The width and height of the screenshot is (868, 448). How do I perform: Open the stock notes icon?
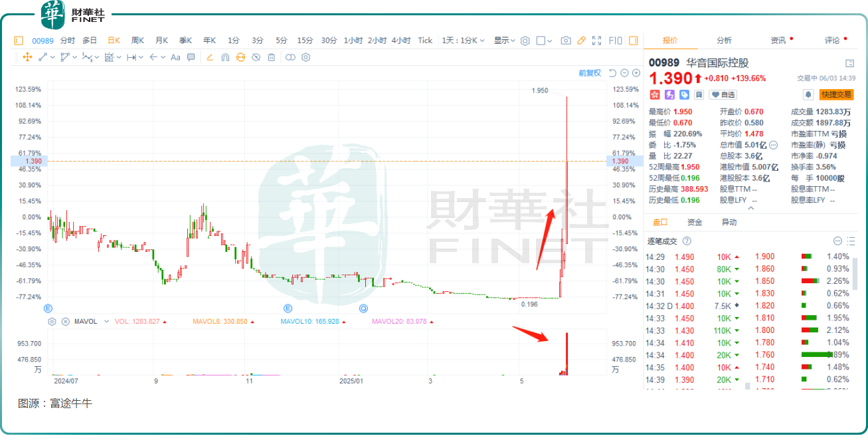[x=699, y=95]
